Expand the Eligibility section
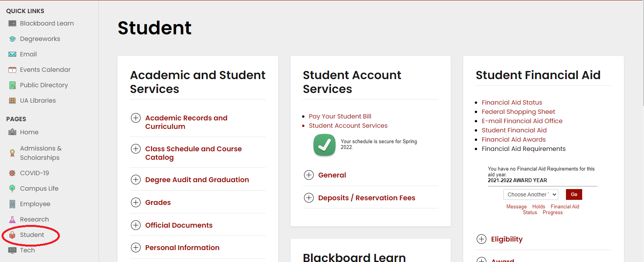The width and height of the screenshot is (644, 262). click(x=481, y=239)
